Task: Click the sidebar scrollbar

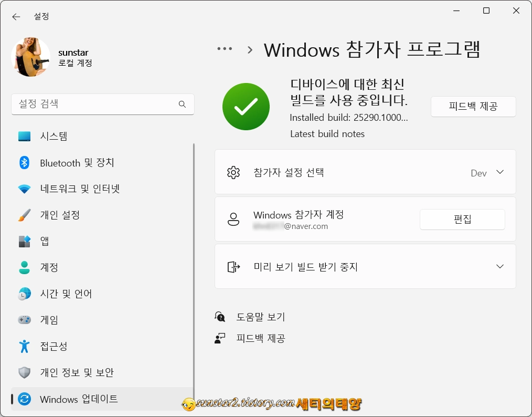Action: [x=194, y=263]
